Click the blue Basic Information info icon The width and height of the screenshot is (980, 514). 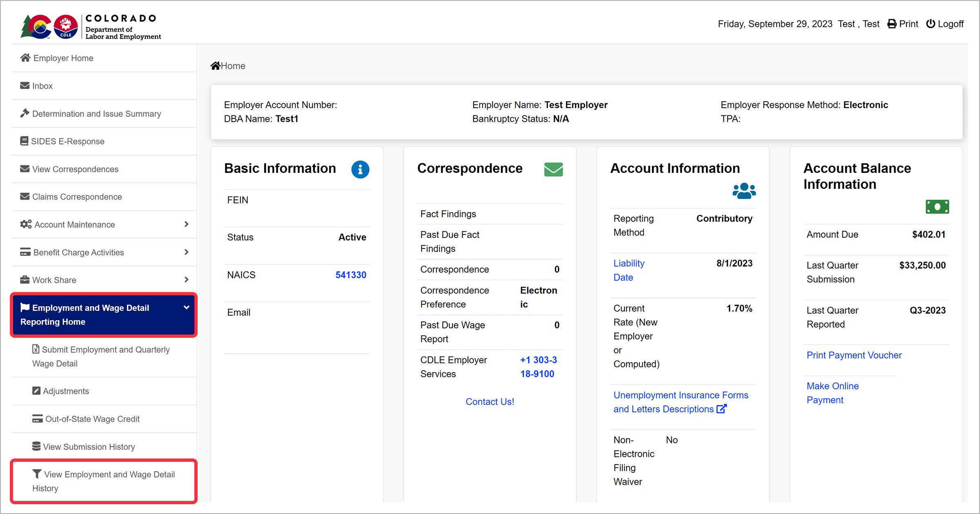point(360,169)
